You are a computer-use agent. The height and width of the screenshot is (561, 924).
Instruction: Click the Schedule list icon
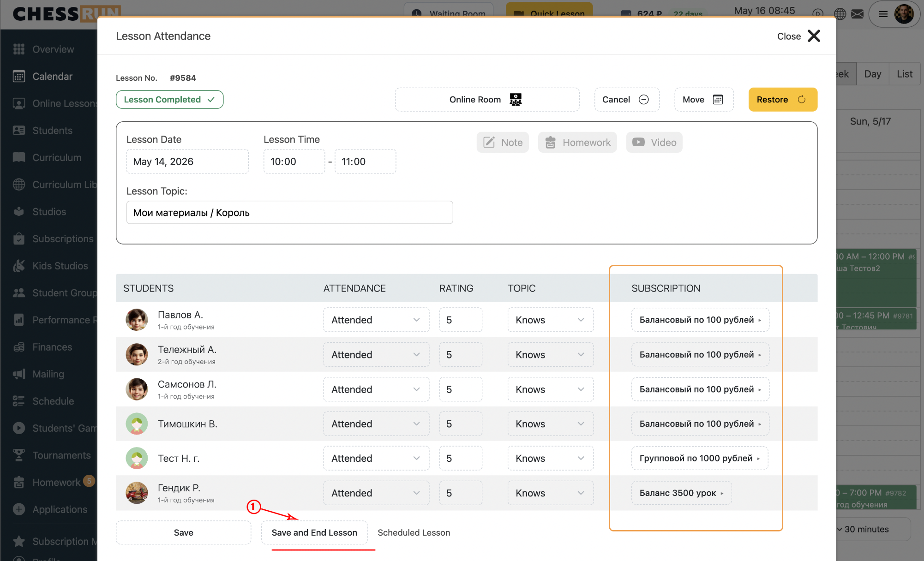click(19, 401)
